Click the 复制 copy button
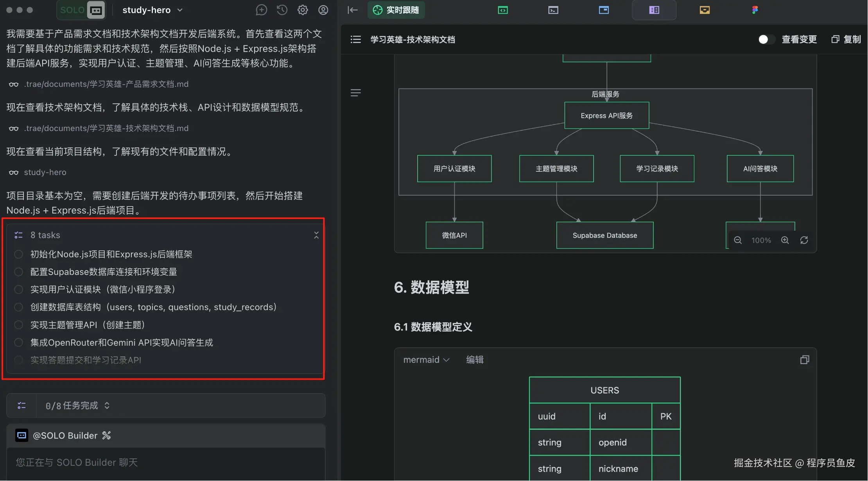The width and height of the screenshot is (868, 481). click(846, 39)
